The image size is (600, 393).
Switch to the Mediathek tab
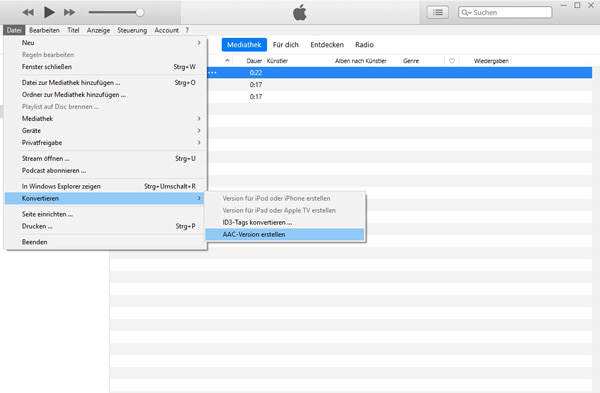click(x=244, y=45)
